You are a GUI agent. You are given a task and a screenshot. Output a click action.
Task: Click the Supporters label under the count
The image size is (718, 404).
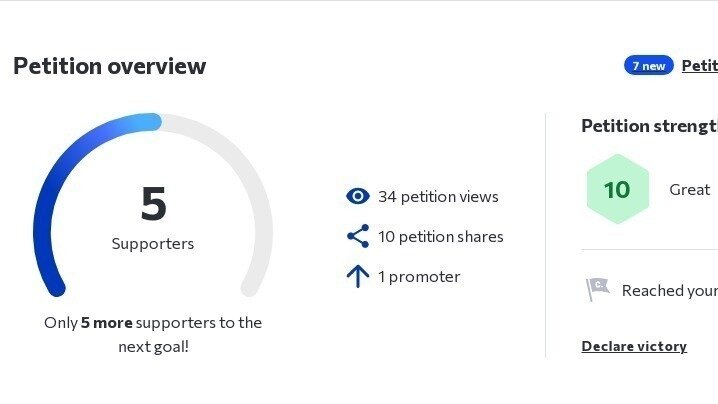click(x=153, y=243)
